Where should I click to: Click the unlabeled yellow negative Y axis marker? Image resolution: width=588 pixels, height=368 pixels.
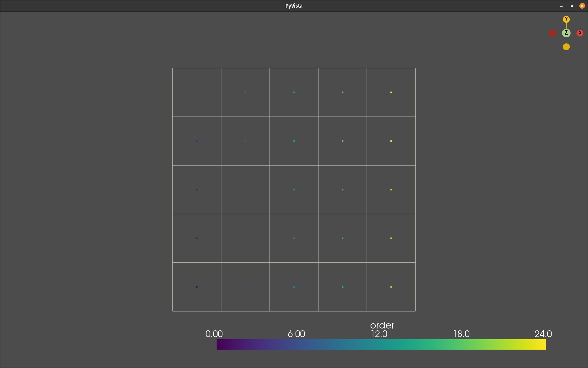point(566,47)
